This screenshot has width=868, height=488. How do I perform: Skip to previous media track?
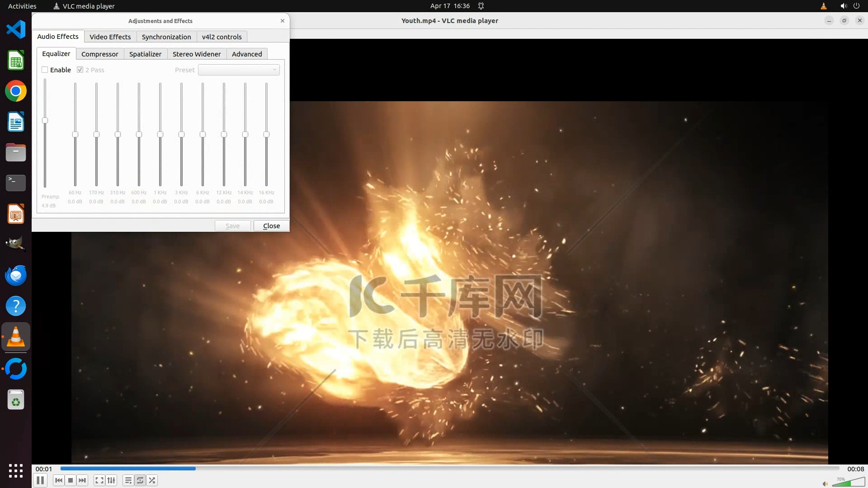58,480
